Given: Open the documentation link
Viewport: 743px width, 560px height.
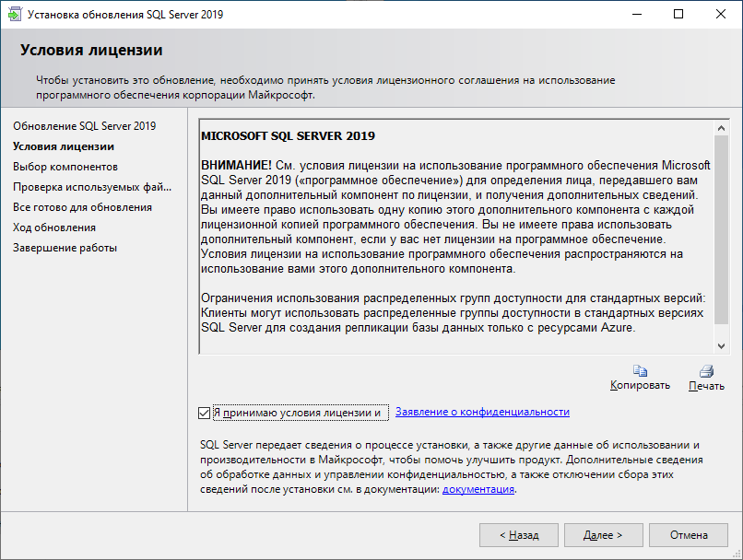Looking at the screenshot, I should pyautogui.click(x=478, y=489).
